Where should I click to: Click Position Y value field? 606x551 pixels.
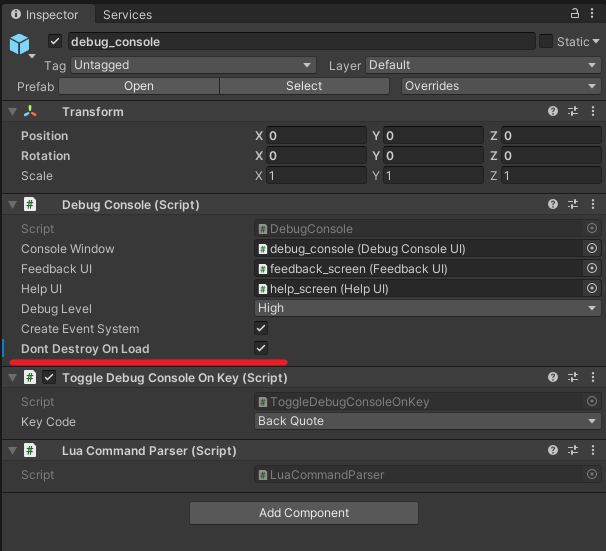click(433, 136)
